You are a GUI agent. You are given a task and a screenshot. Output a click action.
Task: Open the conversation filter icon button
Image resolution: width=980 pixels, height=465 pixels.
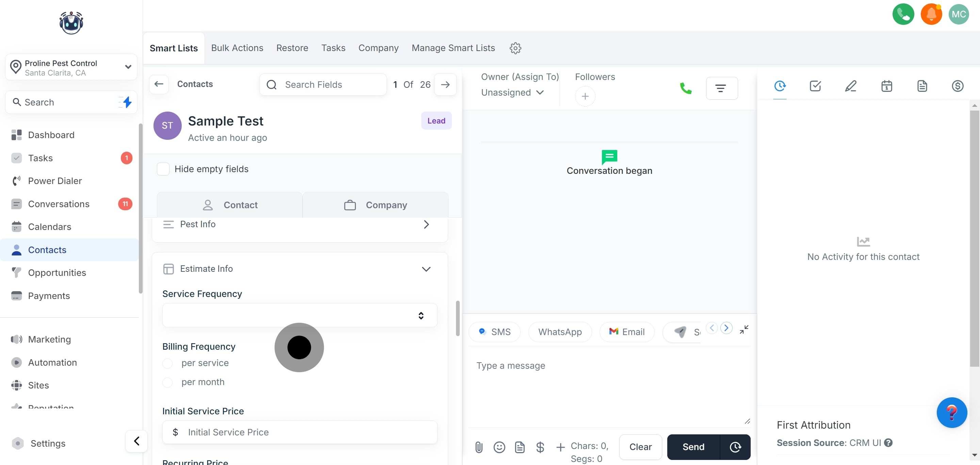click(721, 88)
